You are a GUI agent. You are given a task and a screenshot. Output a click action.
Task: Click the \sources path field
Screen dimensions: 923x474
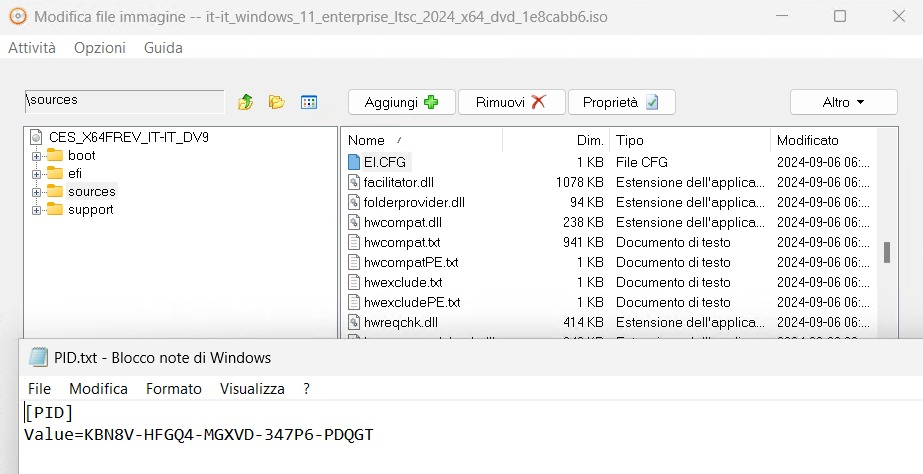[124, 101]
